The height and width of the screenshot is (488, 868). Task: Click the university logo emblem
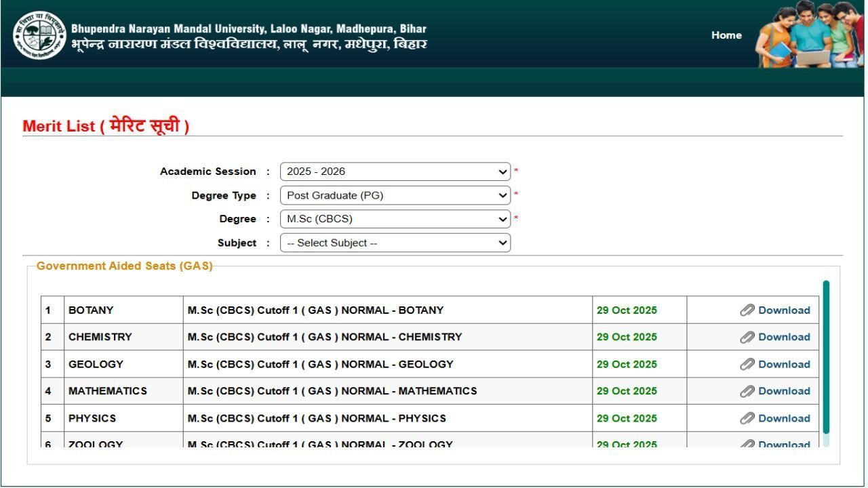point(39,35)
